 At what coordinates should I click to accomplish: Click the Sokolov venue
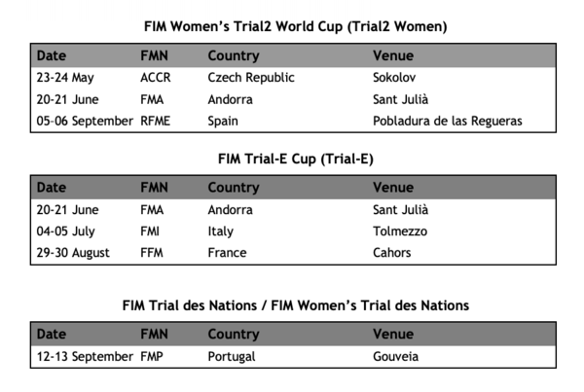[x=394, y=78]
